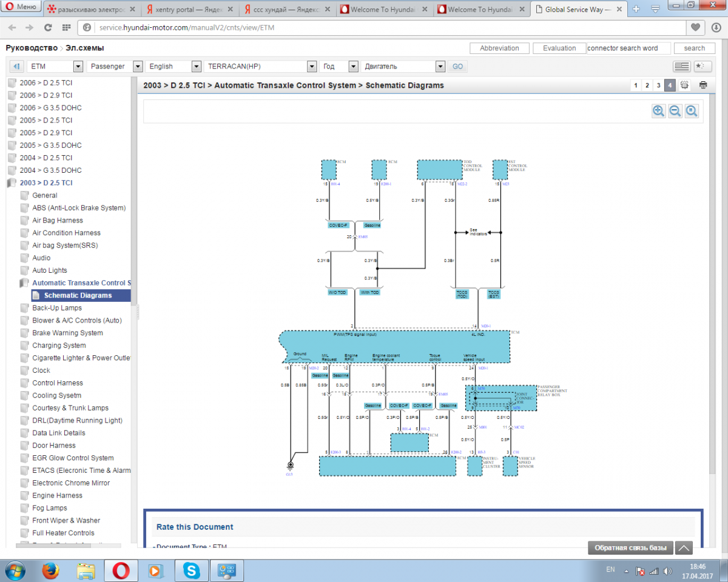Open the Air Condition Harness section
728x582 pixels.
click(67, 233)
